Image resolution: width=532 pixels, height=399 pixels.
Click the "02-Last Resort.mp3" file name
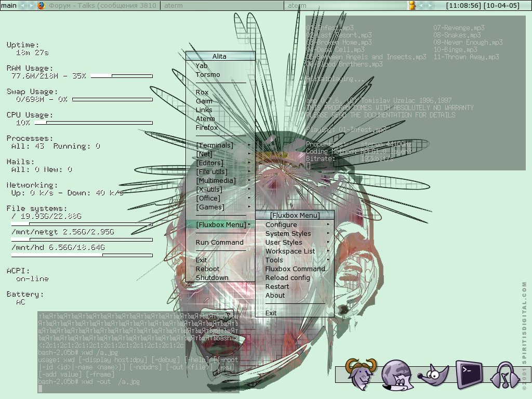(339, 35)
